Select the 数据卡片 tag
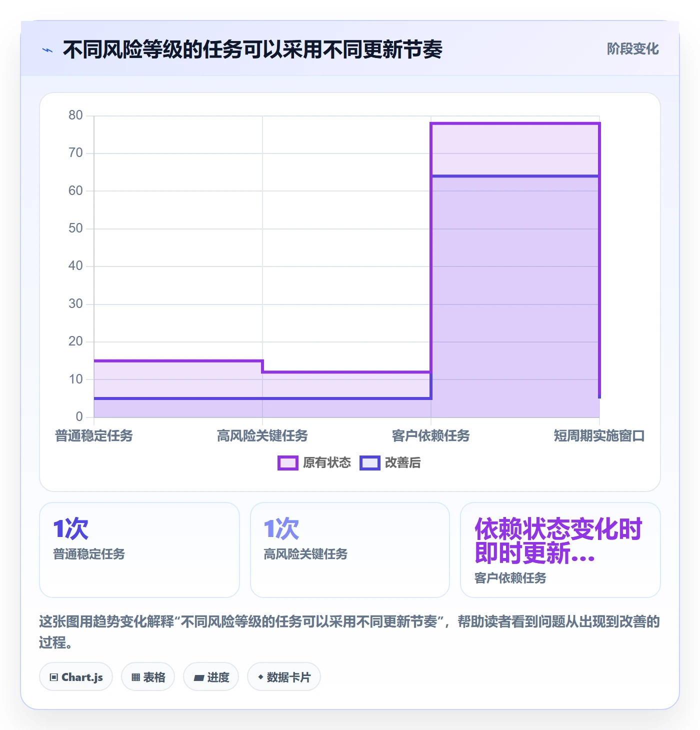Viewport: 700px width, 730px height. [x=284, y=677]
